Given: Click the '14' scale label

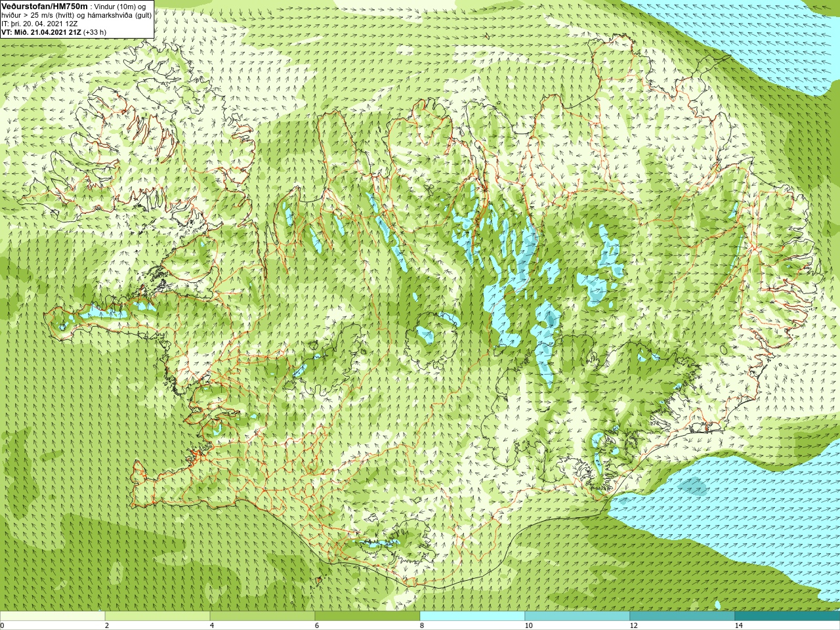Looking at the screenshot, I should tap(738, 625).
